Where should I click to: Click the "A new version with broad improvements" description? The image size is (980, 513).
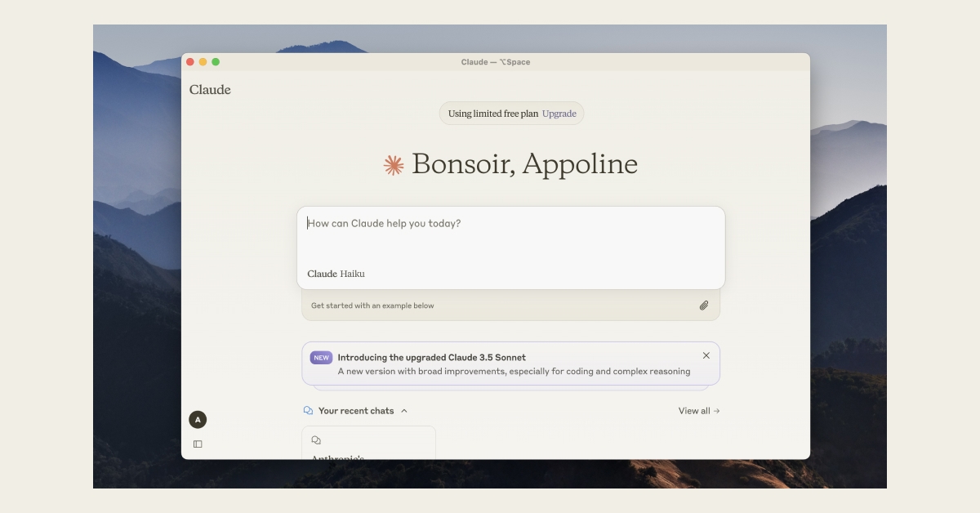pos(514,371)
